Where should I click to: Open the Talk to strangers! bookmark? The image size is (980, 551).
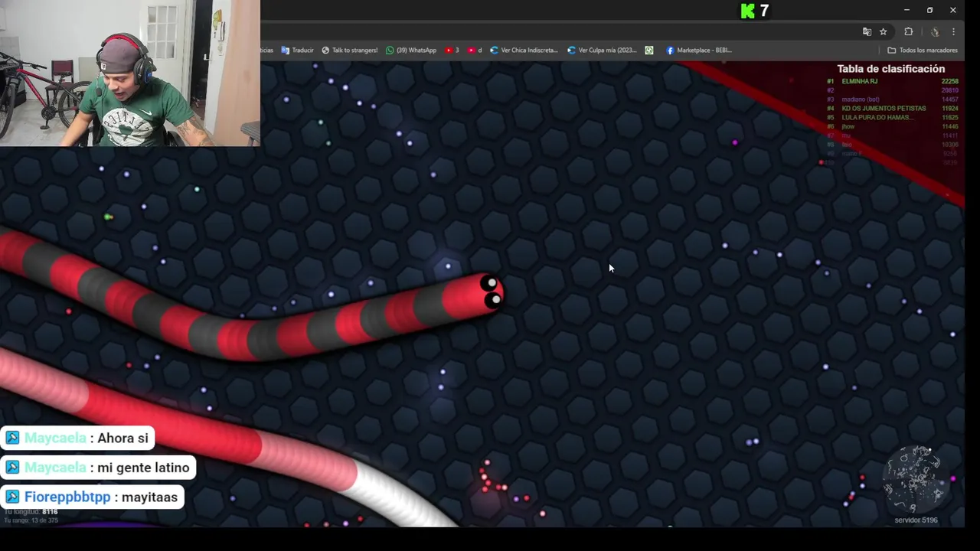pos(349,51)
